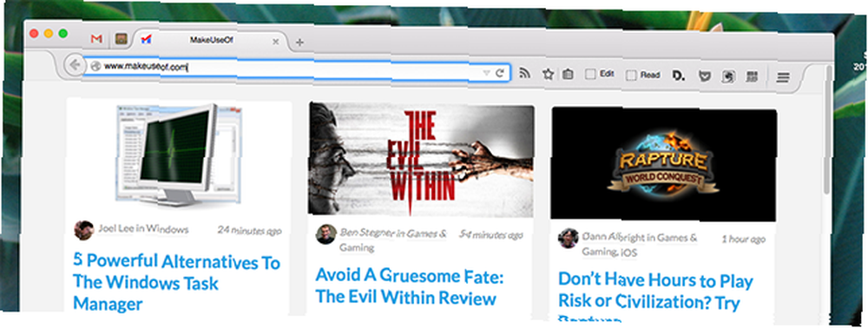868x328 pixels.
Task: Open author link Dann Albright
Action: pos(614,237)
